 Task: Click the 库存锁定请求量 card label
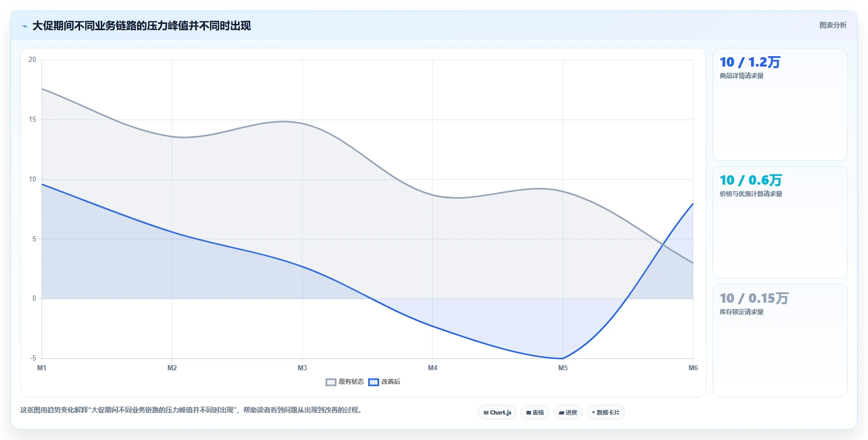click(x=742, y=312)
